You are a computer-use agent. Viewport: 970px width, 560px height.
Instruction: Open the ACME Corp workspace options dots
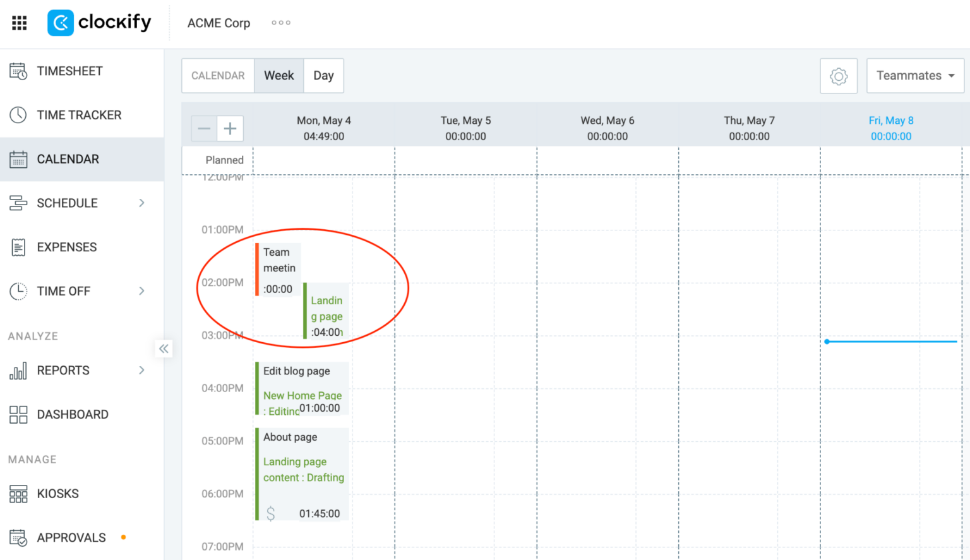pos(281,23)
